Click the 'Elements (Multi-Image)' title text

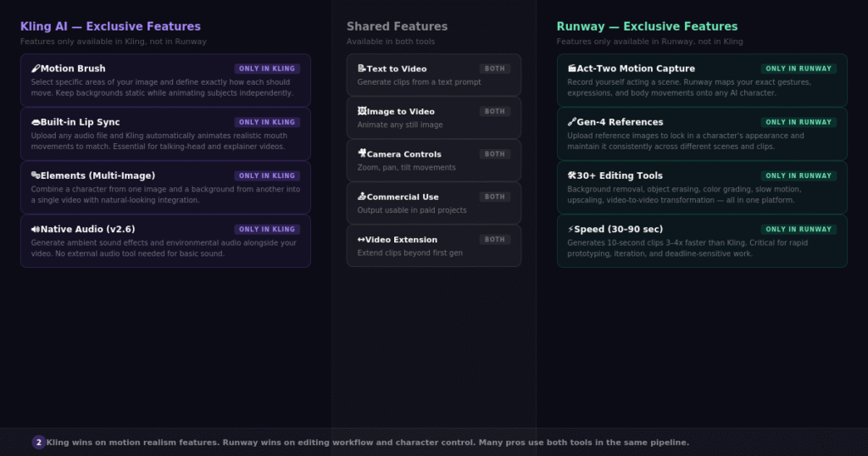(x=98, y=175)
